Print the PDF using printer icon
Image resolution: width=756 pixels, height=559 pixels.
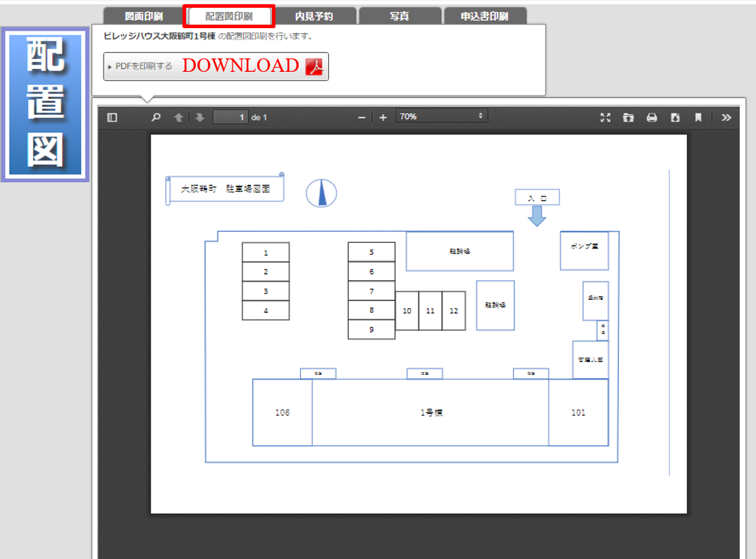coord(652,118)
